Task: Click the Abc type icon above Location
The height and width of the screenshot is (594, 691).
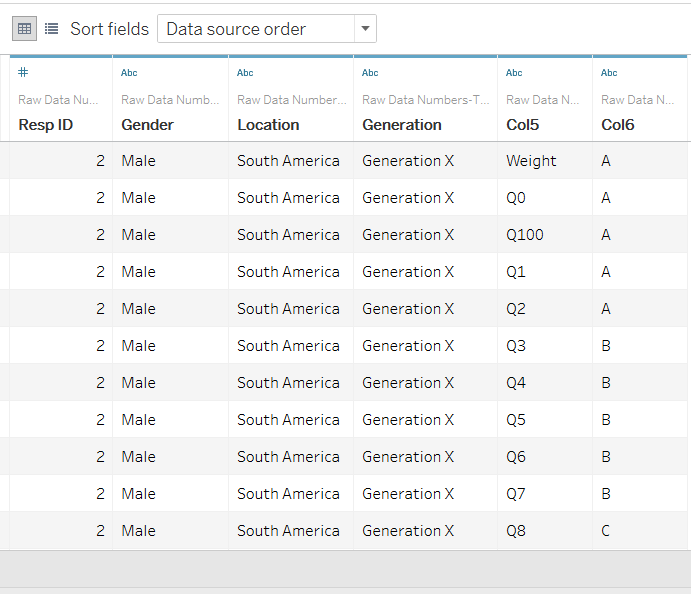Action: coord(245,72)
